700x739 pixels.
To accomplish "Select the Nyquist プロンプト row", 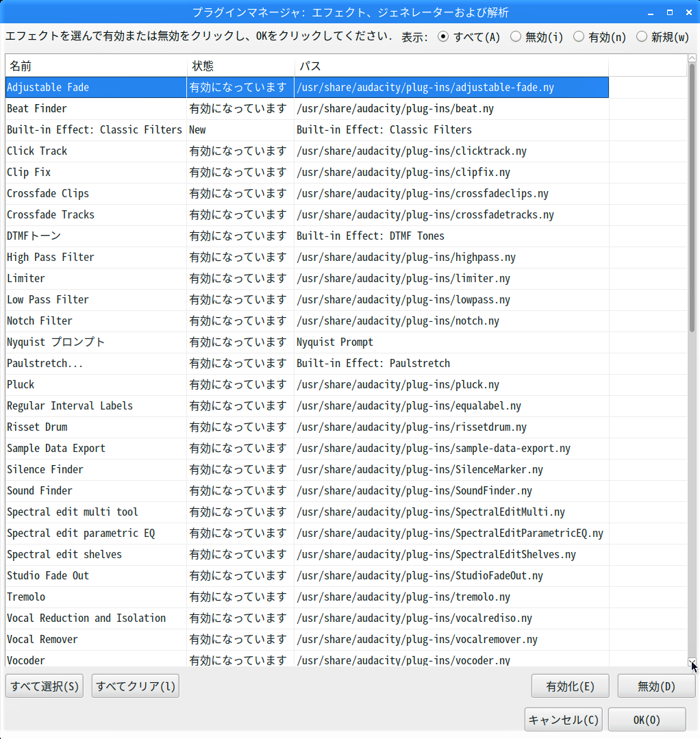I will (307, 342).
